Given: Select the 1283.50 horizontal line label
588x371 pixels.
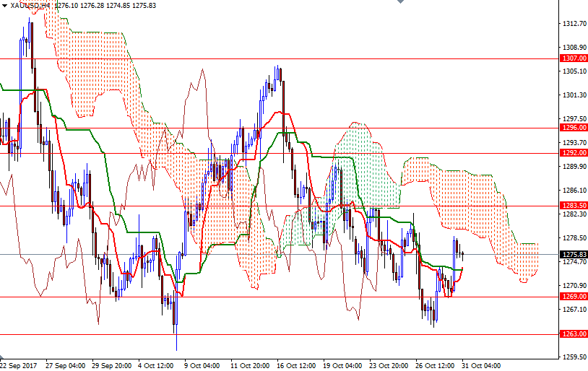Looking at the screenshot, I should click(x=574, y=206).
